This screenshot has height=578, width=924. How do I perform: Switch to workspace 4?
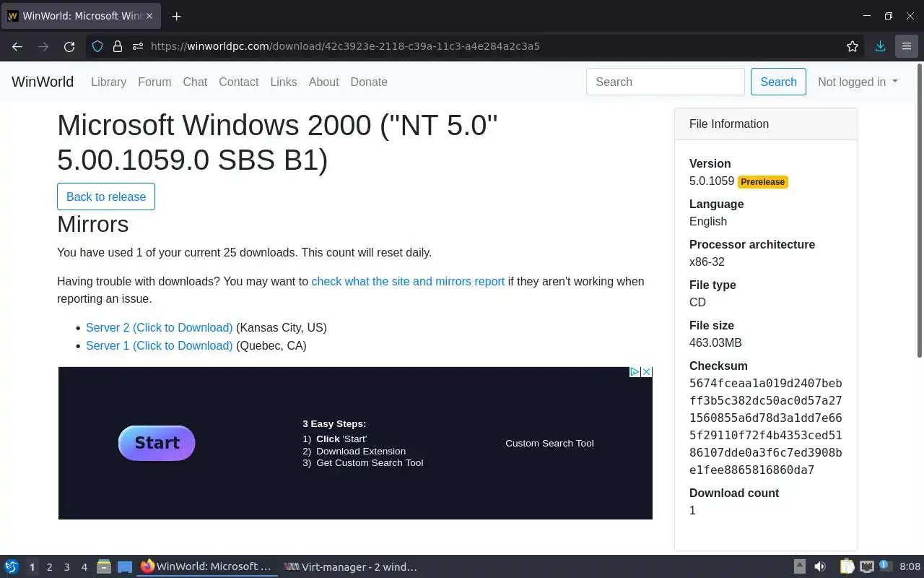[x=84, y=567]
